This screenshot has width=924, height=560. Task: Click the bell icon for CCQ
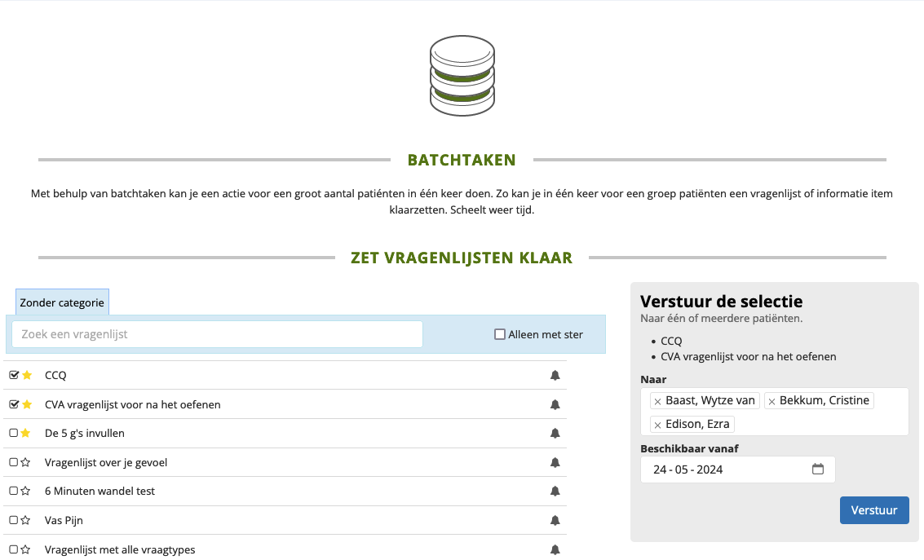pyautogui.click(x=555, y=376)
